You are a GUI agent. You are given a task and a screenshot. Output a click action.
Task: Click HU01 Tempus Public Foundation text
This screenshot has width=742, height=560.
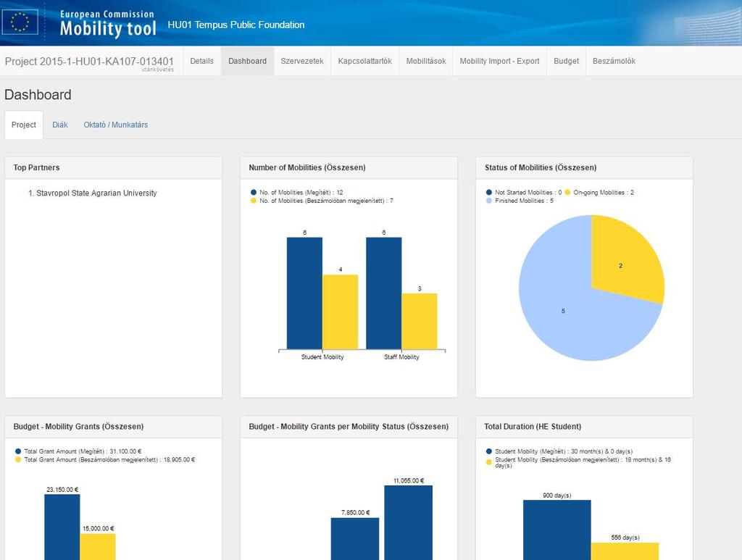(236, 25)
